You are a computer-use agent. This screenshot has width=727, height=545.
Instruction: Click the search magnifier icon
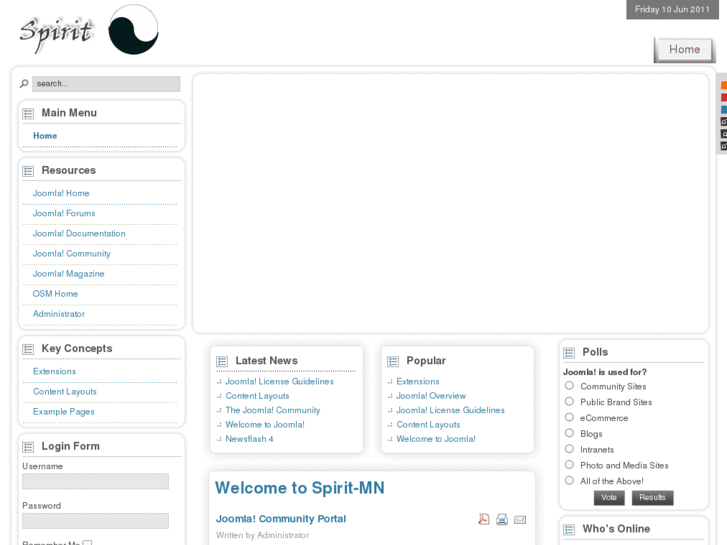click(x=24, y=84)
